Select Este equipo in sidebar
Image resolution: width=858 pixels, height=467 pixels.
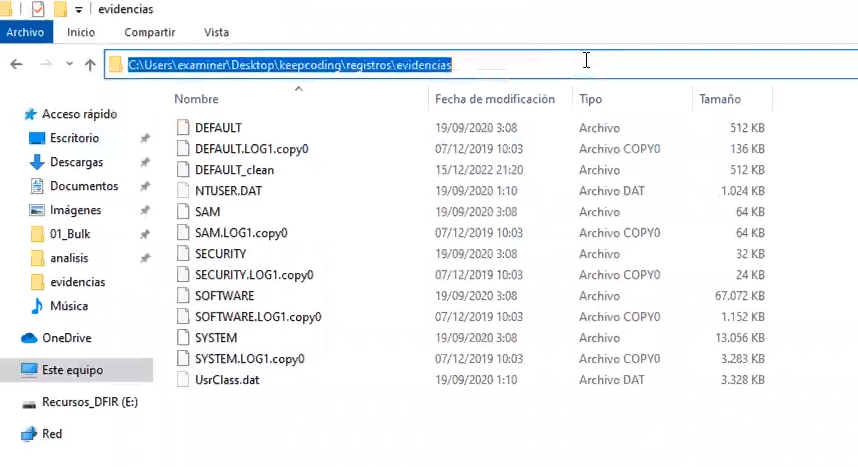point(76,370)
